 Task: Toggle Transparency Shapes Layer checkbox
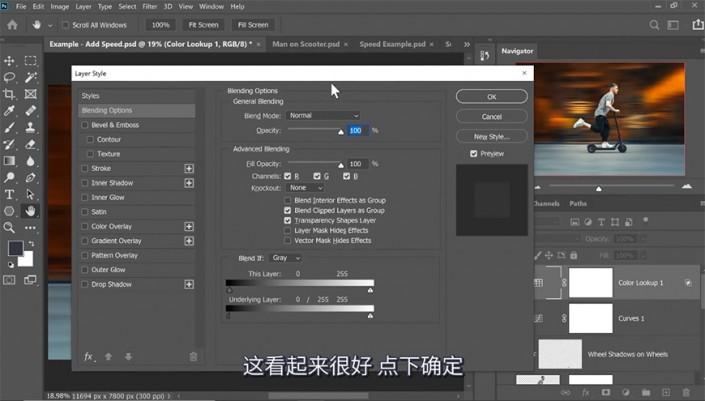pyautogui.click(x=288, y=220)
